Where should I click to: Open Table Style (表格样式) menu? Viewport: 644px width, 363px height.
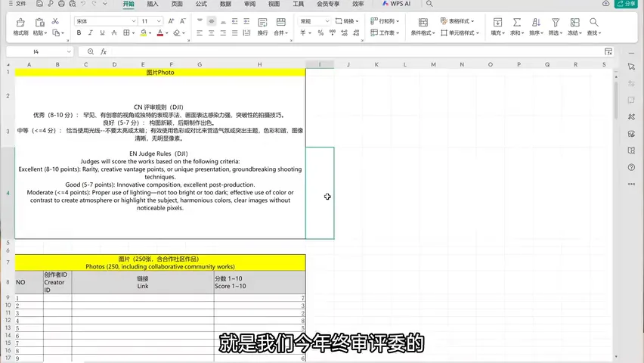pyautogui.click(x=457, y=21)
